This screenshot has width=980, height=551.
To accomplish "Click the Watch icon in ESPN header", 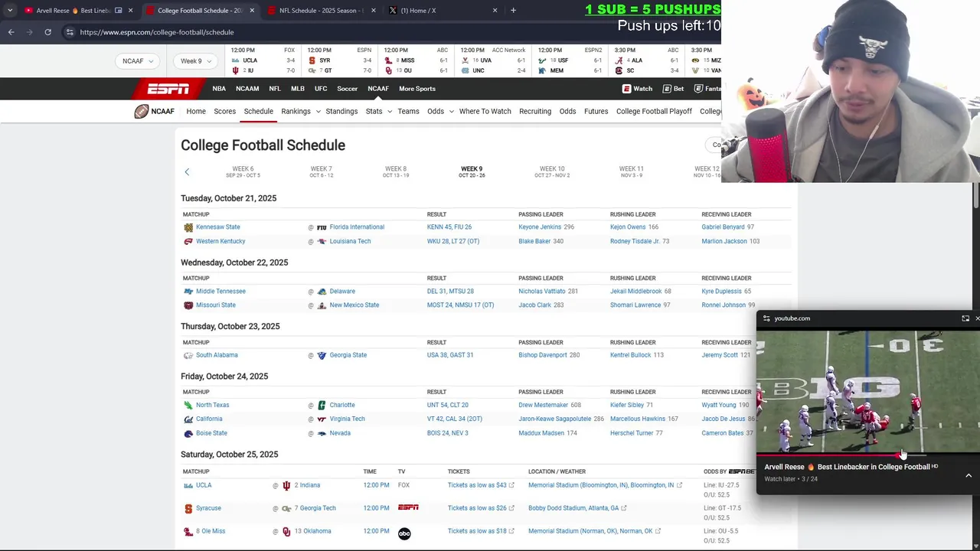I will click(x=626, y=89).
